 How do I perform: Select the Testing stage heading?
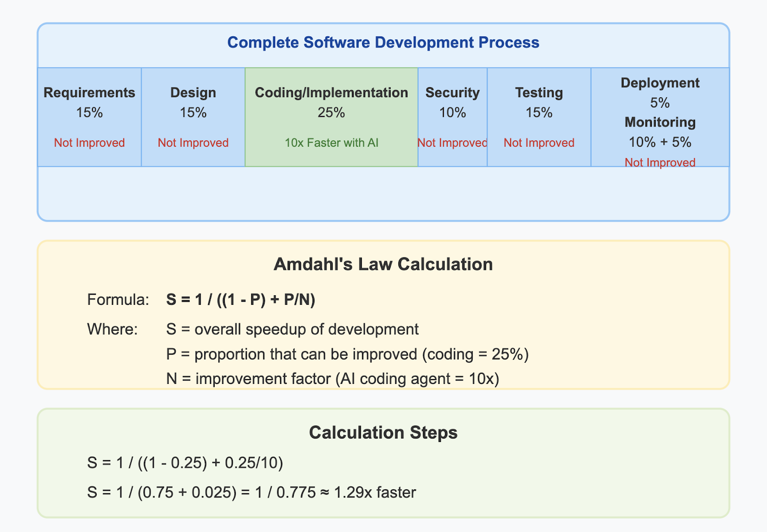point(539,93)
